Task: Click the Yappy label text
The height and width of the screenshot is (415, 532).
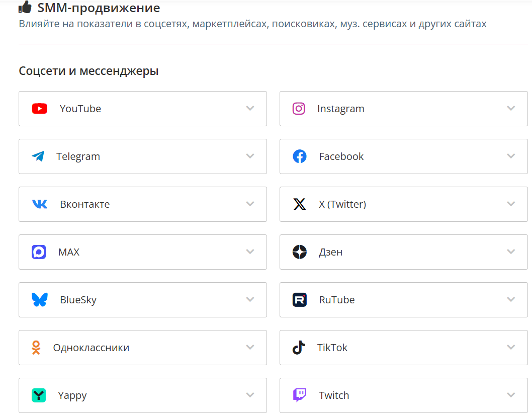Action: [x=72, y=395]
